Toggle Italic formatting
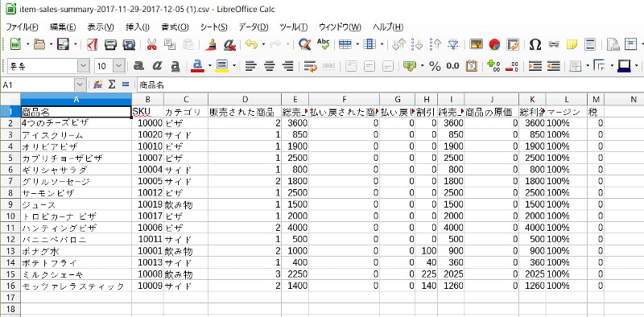 [157, 66]
